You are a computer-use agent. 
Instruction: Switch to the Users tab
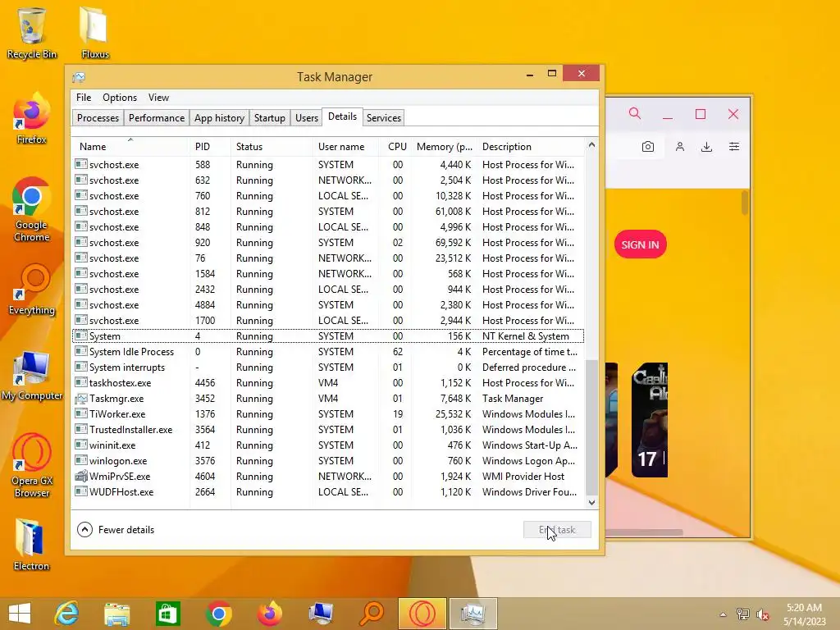click(x=307, y=118)
